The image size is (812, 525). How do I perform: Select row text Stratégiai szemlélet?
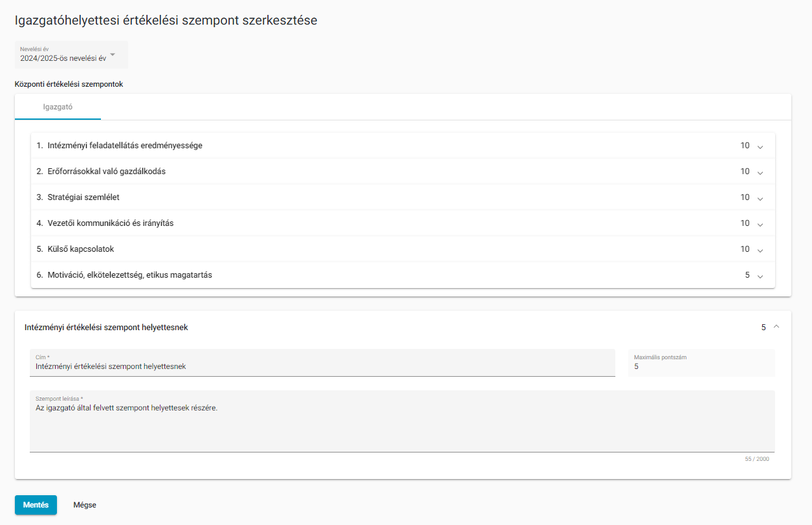point(83,197)
